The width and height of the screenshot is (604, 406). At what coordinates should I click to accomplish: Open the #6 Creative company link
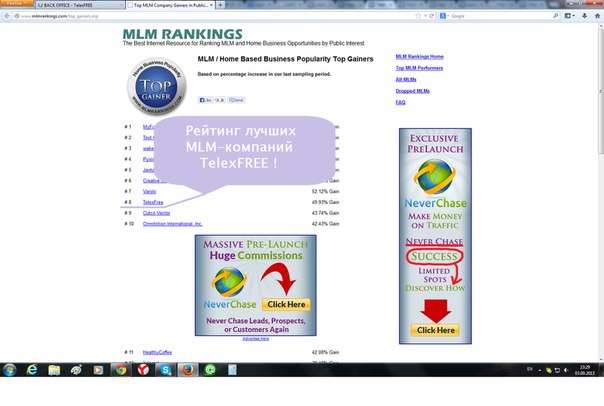tap(155, 181)
